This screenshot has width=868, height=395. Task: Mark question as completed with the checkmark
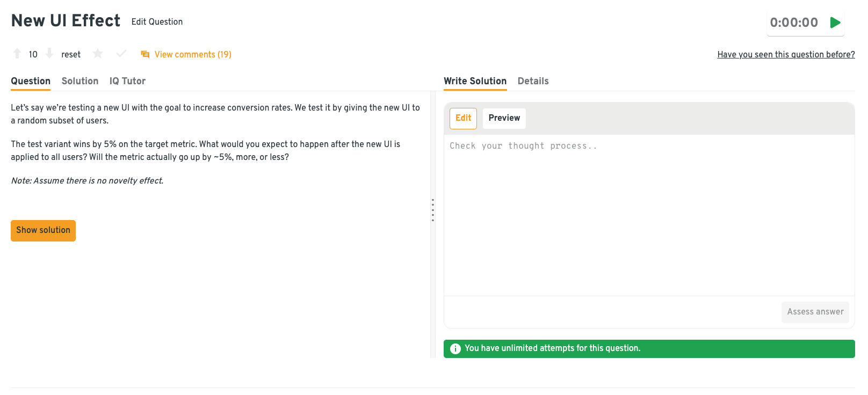tap(121, 54)
